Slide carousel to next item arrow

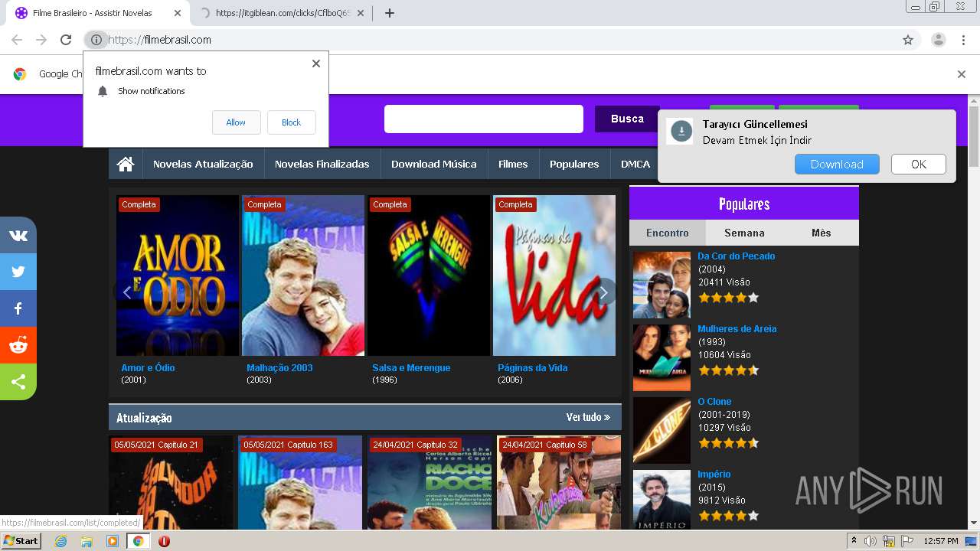603,292
